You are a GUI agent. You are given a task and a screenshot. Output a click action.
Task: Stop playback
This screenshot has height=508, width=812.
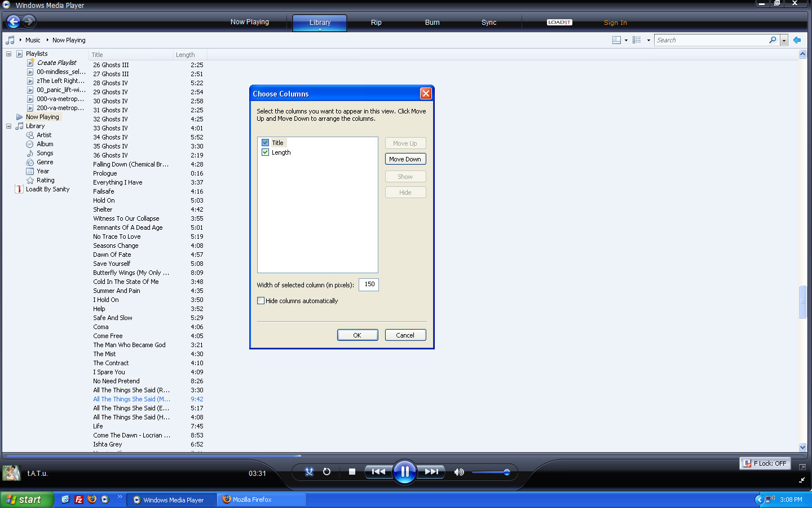click(352, 472)
